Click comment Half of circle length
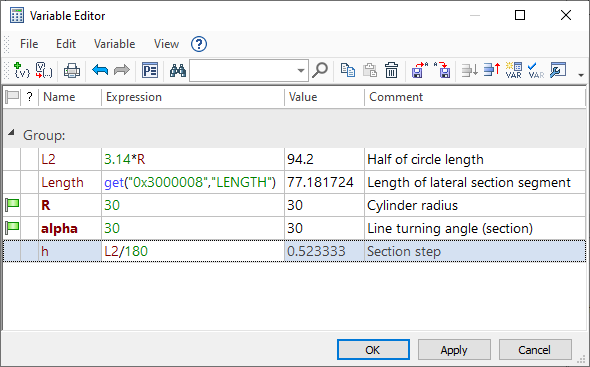Image resolution: width=590 pixels, height=367 pixels. click(425, 160)
